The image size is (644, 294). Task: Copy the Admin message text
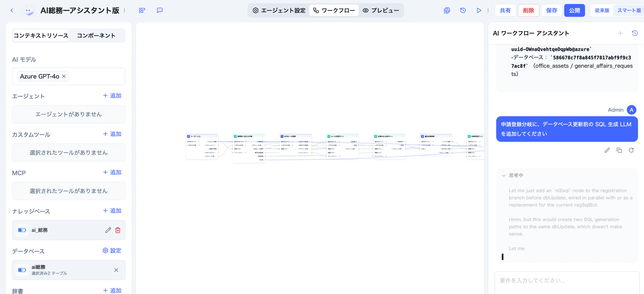pos(619,150)
